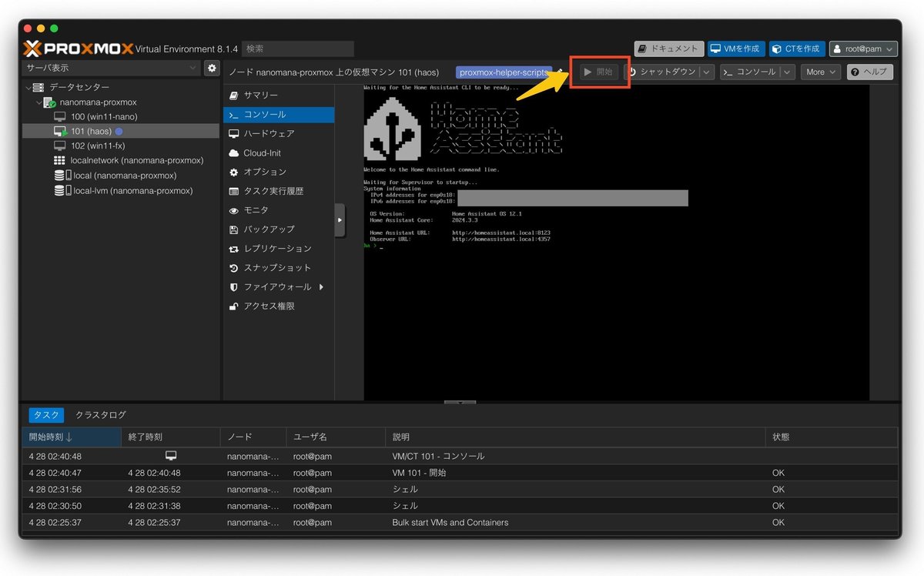Collapse the データセンター tree node

click(x=28, y=88)
